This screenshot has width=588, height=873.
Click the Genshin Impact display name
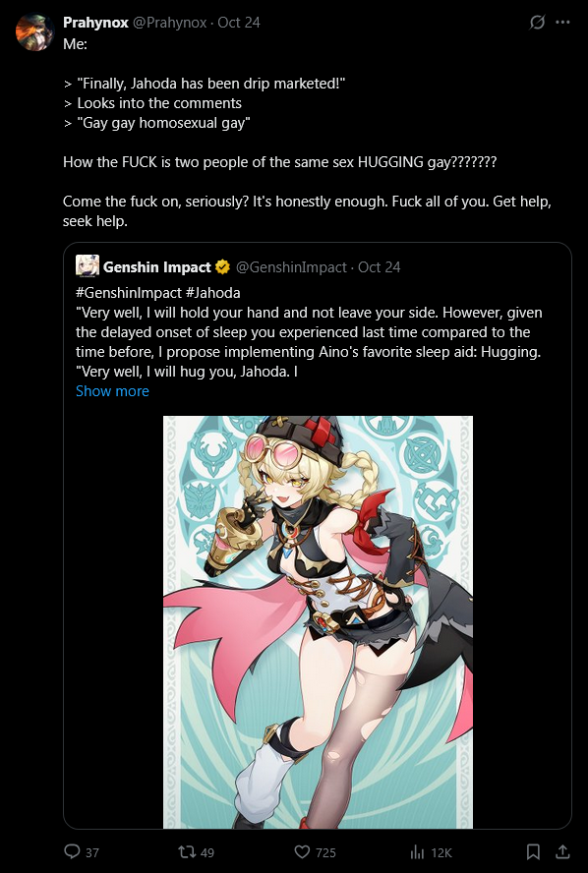[x=157, y=267]
